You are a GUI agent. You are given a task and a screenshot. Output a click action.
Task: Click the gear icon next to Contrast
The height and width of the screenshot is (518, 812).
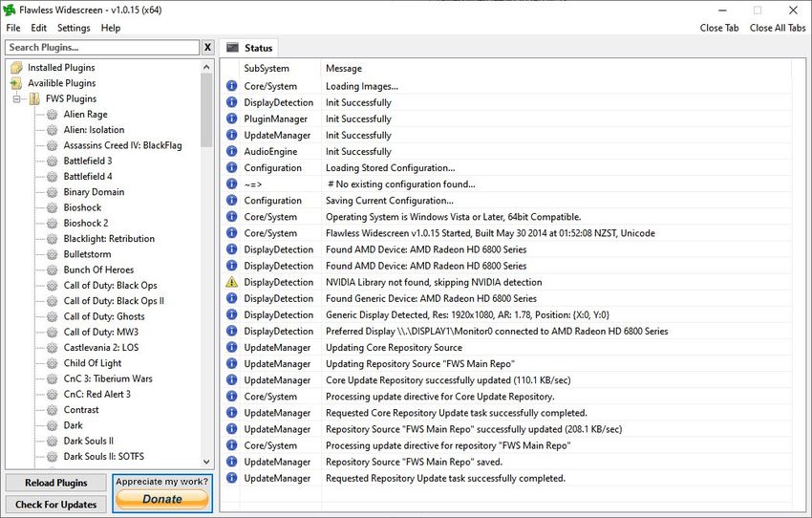click(52, 410)
